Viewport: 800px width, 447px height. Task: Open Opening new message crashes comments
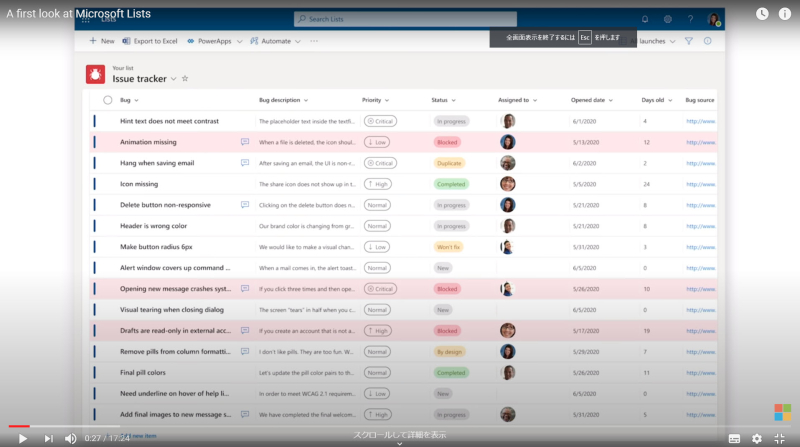[x=245, y=288]
